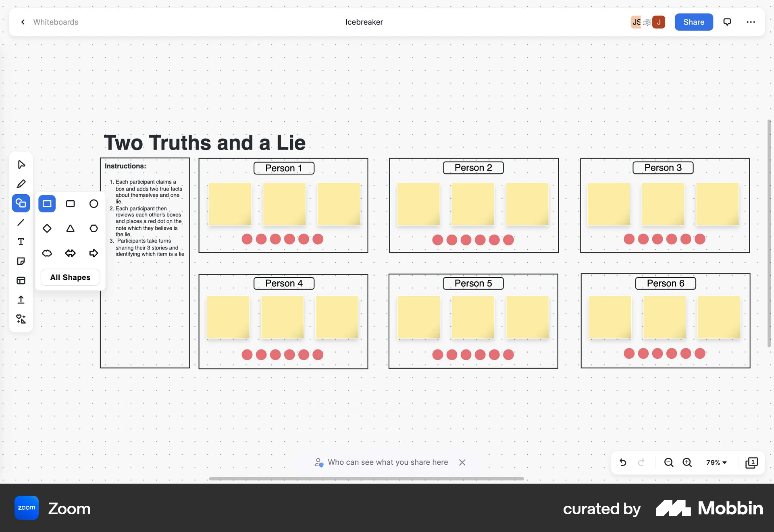This screenshot has width=774, height=532.
Task: Click the zoom out magnifier icon
Action: 668,462
